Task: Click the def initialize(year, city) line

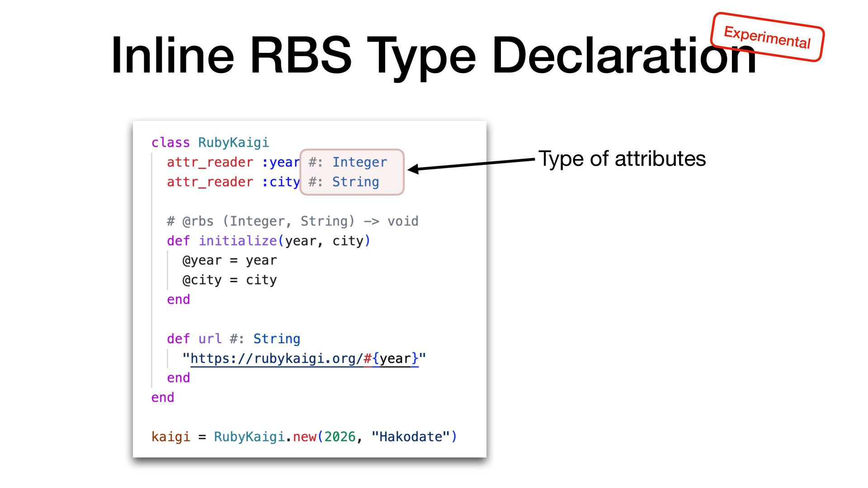Action: tap(268, 241)
